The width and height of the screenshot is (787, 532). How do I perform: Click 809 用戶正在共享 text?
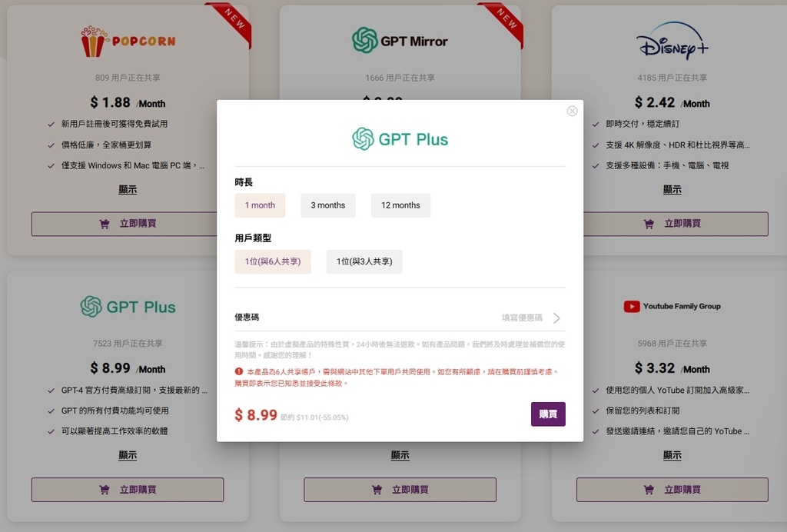[x=128, y=78]
